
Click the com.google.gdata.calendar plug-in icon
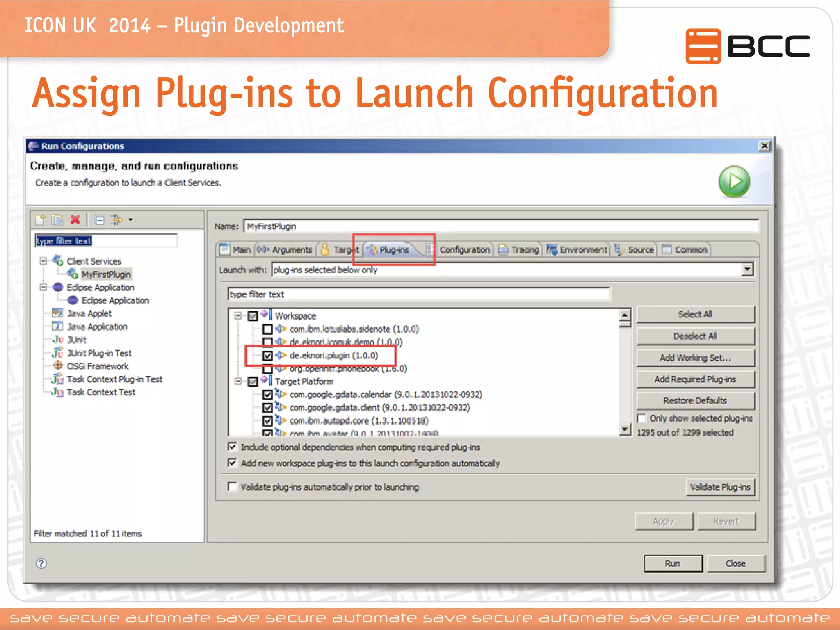coord(281,395)
